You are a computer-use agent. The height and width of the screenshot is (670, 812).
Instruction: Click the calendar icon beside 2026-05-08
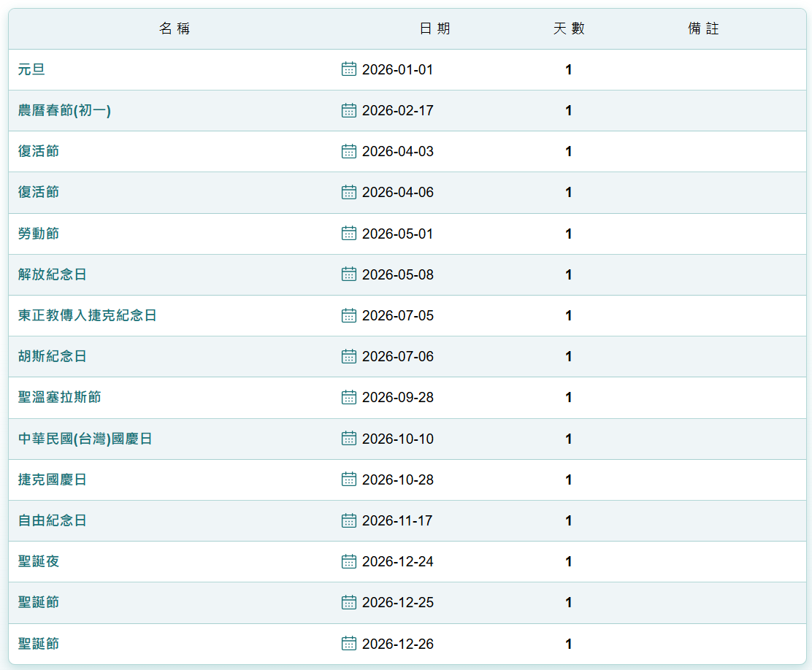point(349,274)
